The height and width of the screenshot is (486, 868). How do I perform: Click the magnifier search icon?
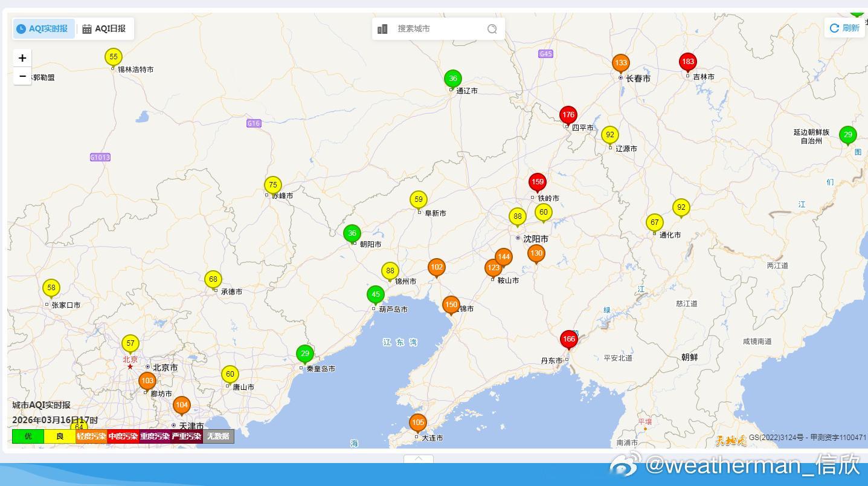492,28
